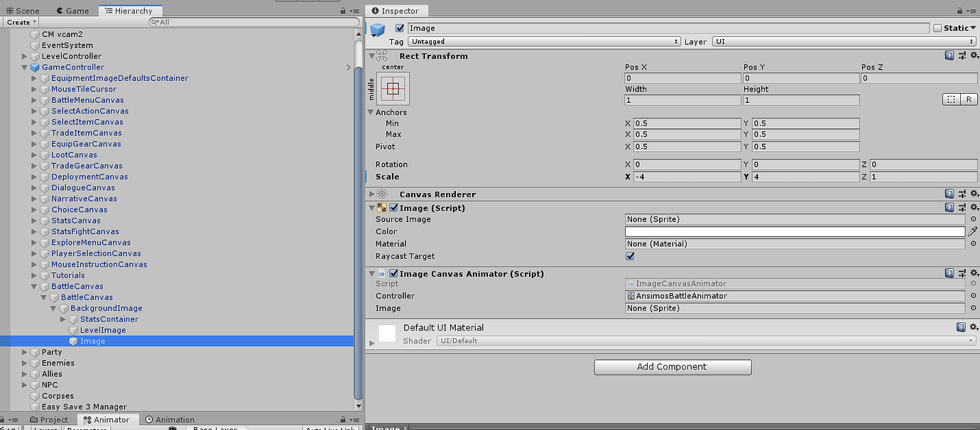980x430 pixels.
Task: Disable the Raycast Target checkbox
Action: click(630, 255)
